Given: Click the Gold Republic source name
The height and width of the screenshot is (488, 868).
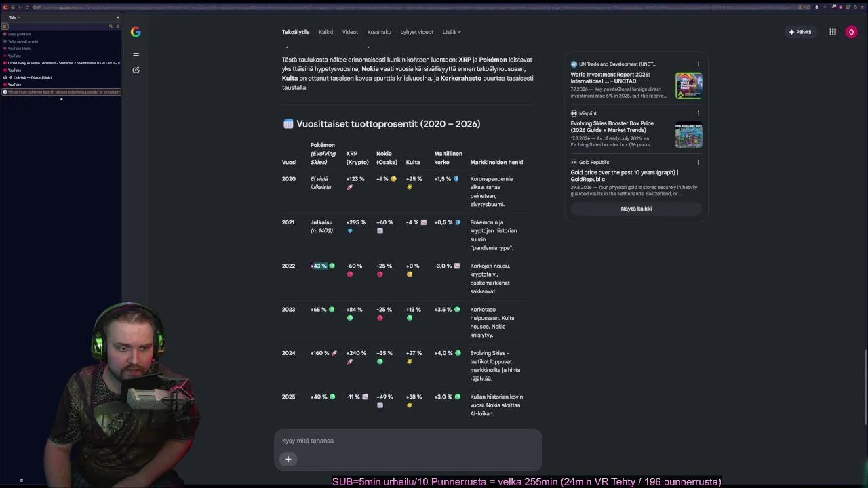Looking at the screenshot, I should coord(594,162).
